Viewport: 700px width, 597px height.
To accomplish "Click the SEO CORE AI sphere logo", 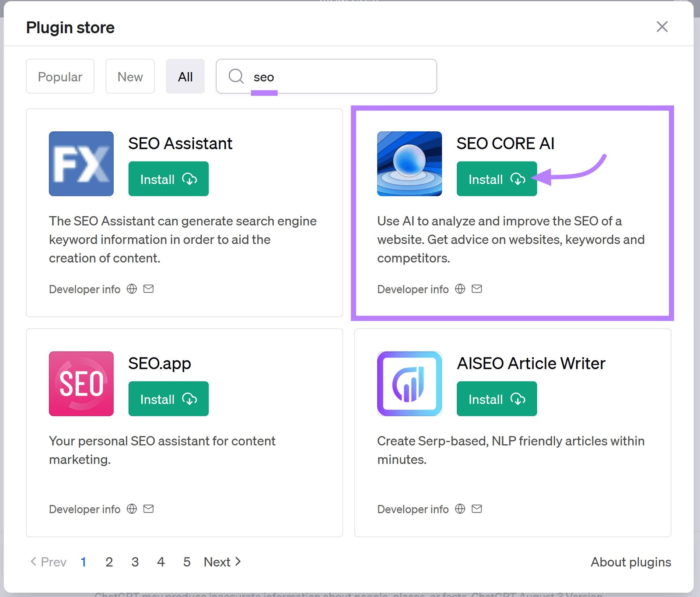I will click(x=409, y=163).
